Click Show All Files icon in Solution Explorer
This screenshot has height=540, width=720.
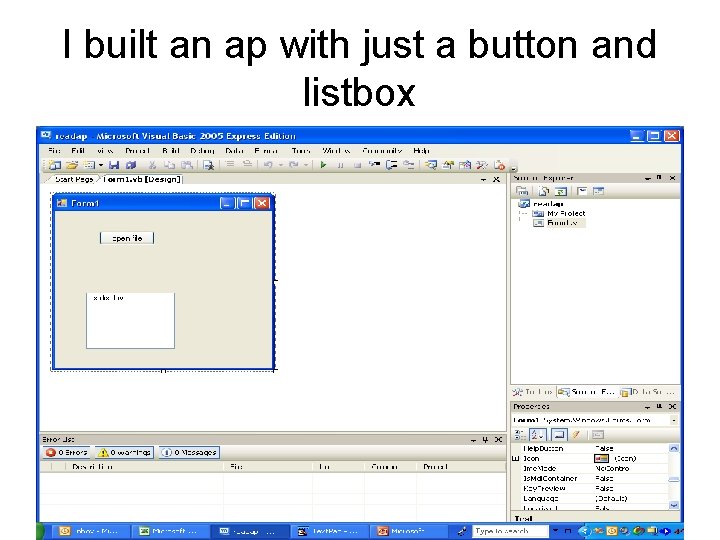point(544,191)
